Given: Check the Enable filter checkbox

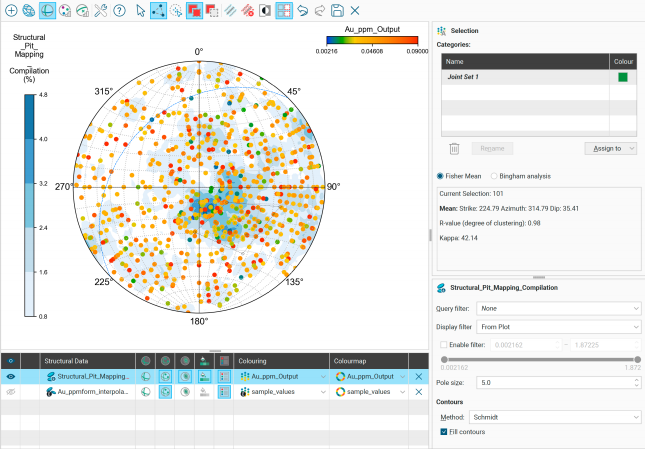Looking at the screenshot, I should tap(445, 343).
